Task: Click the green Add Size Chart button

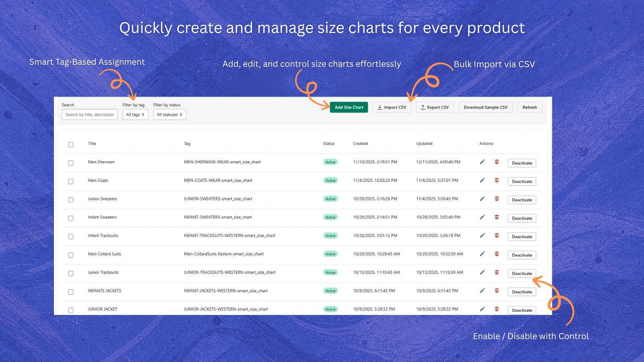Action: [349, 107]
